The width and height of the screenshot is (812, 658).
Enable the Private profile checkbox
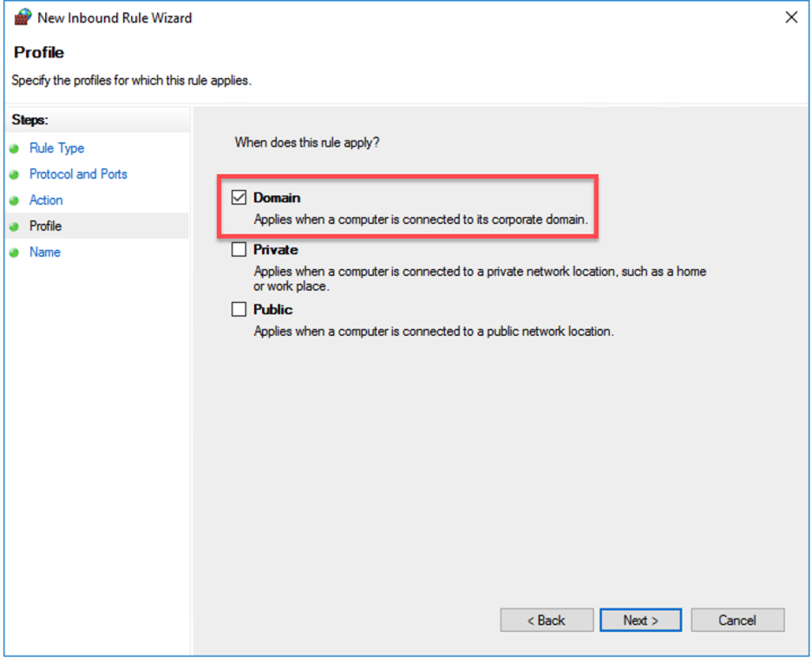tap(240, 249)
